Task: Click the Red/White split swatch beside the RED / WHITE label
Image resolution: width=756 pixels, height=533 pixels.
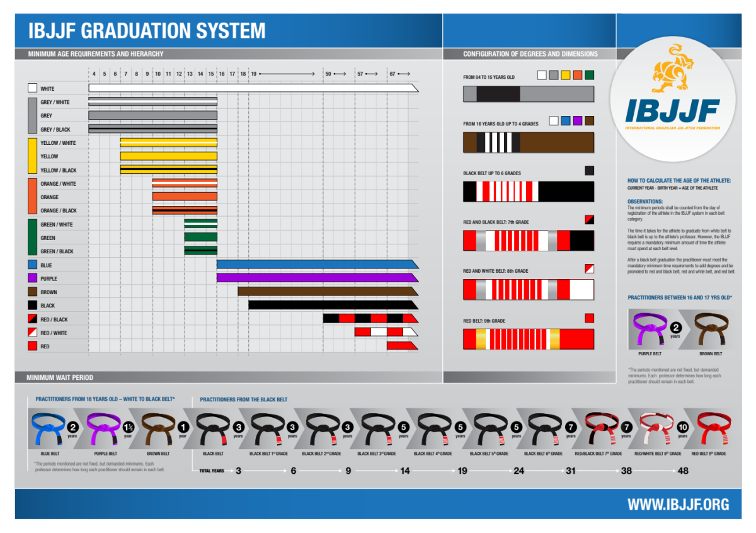Action: [32, 333]
